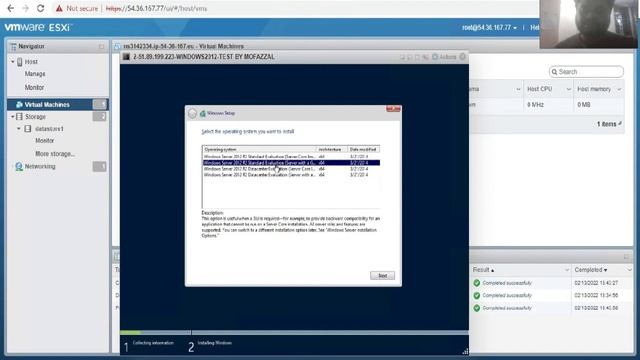Click the Date modified column header

coord(364,149)
